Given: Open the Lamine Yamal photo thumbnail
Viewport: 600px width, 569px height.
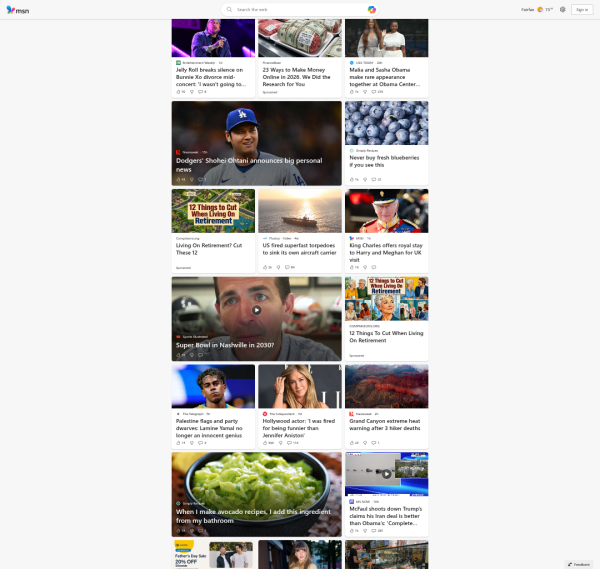Looking at the screenshot, I should pos(213,386).
